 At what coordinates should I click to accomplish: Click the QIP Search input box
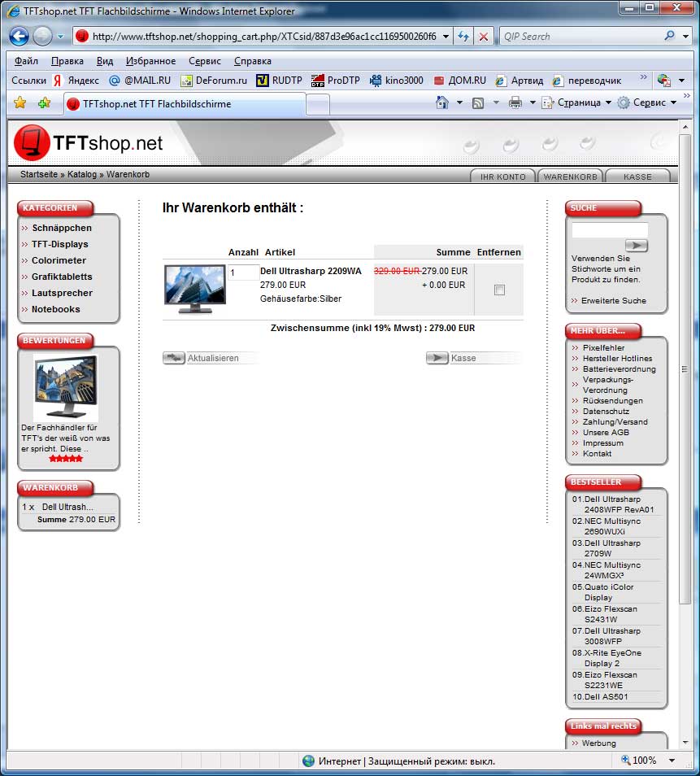click(582, 36)
